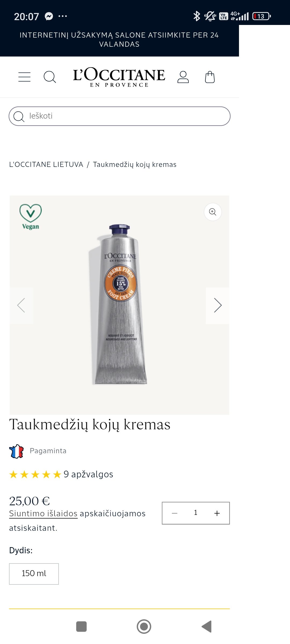This screenshot has height=644, width=290.
Task: Open the shopping bag cart icon
Action: [x=210, y=77]
